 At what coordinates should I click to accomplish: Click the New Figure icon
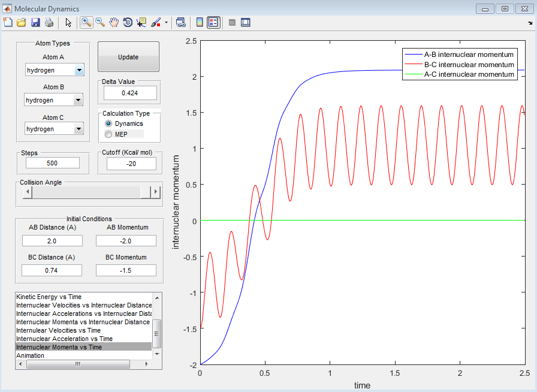[8, 22]
